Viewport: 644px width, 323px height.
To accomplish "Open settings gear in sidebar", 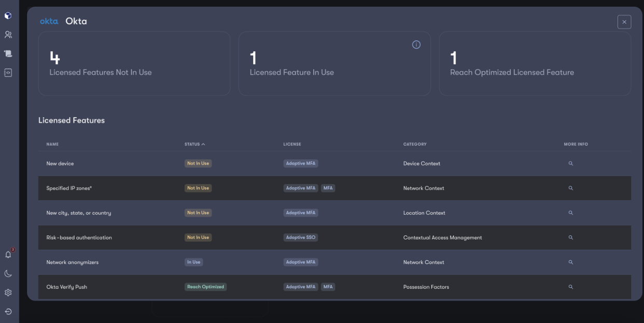I will (x=8, y=292).
